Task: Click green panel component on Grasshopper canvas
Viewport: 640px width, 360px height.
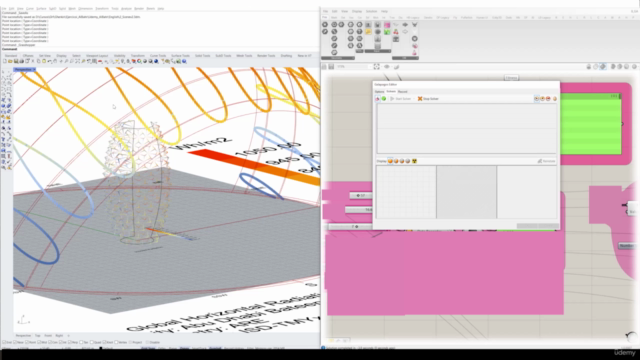Action: pyautogui.click(x=591, y=124)
